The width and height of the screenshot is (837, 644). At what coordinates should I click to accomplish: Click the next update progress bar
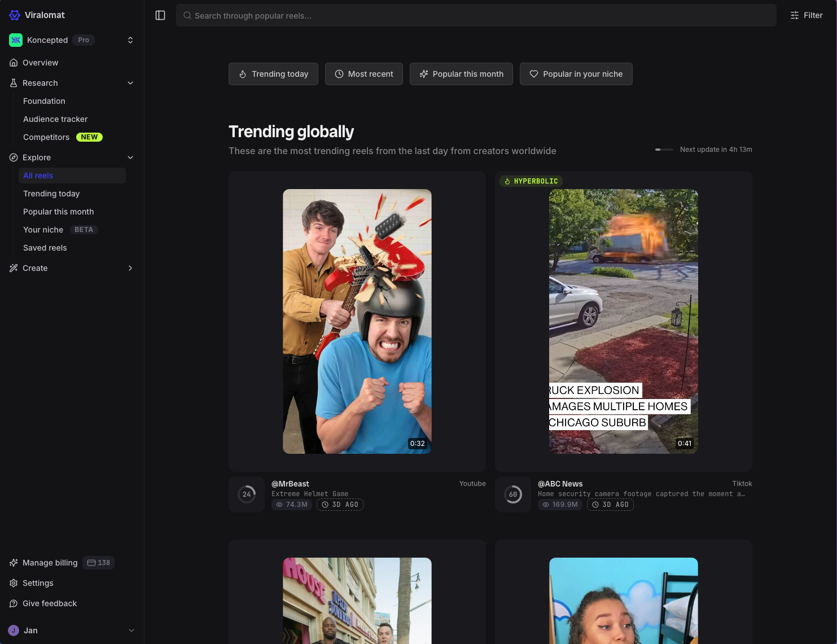(664, 150)
